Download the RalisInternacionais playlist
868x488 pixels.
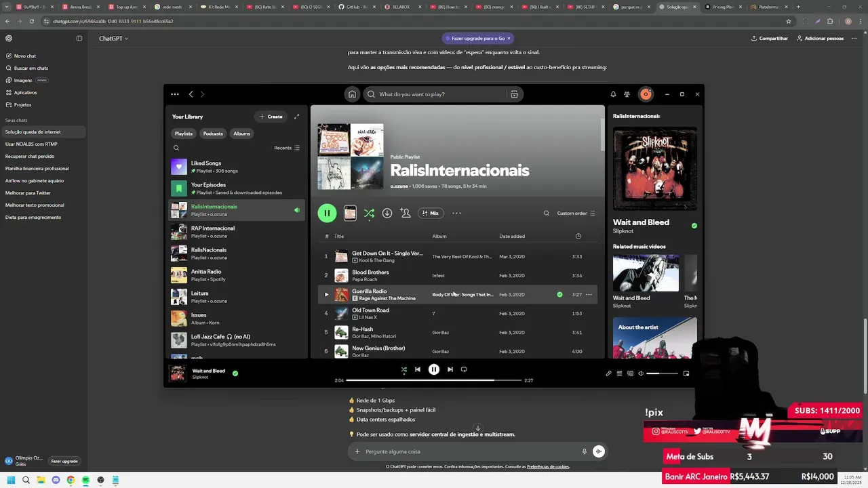point(387,213)
